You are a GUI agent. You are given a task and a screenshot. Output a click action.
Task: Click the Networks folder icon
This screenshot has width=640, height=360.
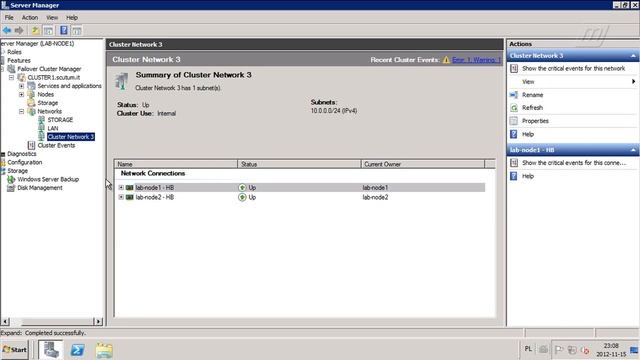pos(31,111)
